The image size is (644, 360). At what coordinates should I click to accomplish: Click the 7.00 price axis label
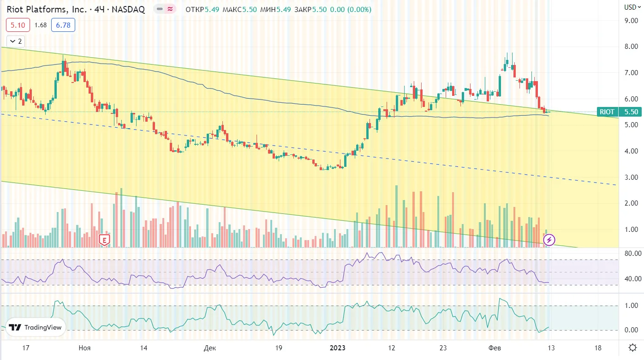coord(630,73)
